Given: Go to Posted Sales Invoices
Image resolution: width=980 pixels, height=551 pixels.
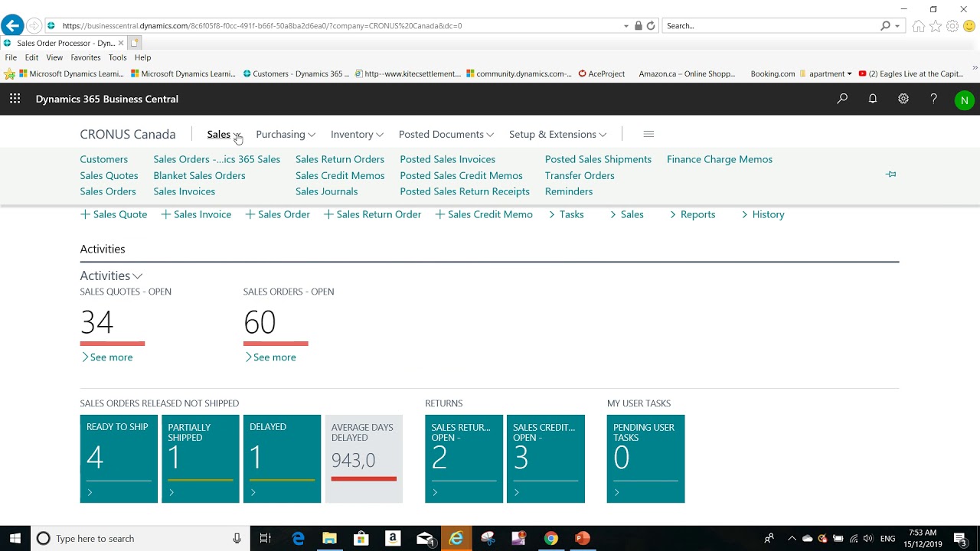Looking at the screenshot, I should click(x=448, y=159).
